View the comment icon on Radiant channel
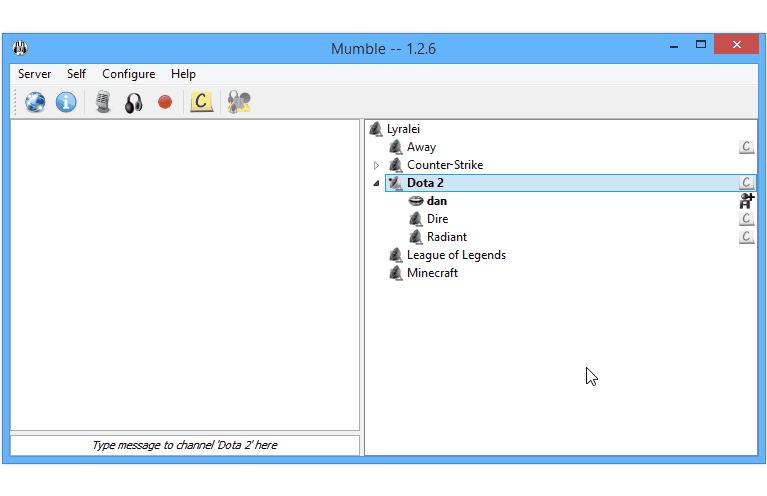Image resolution: width=767 pixels, height=496 pixels. click(x=746, y=237)
